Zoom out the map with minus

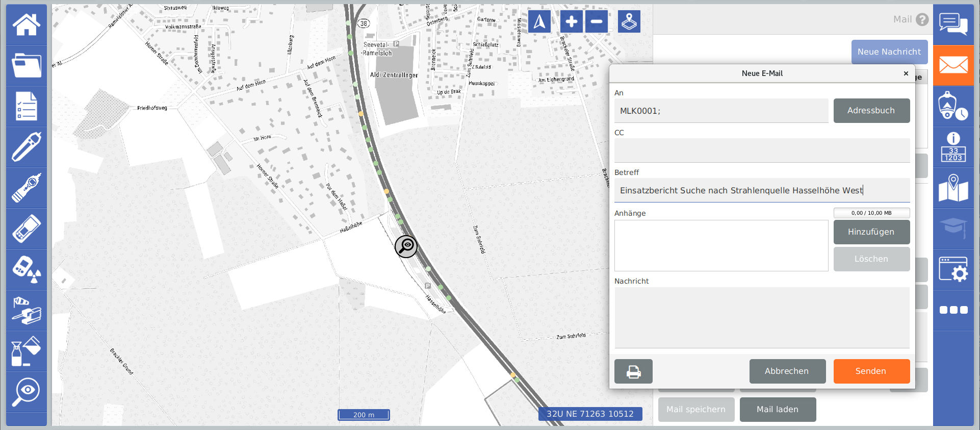(597, 21)
